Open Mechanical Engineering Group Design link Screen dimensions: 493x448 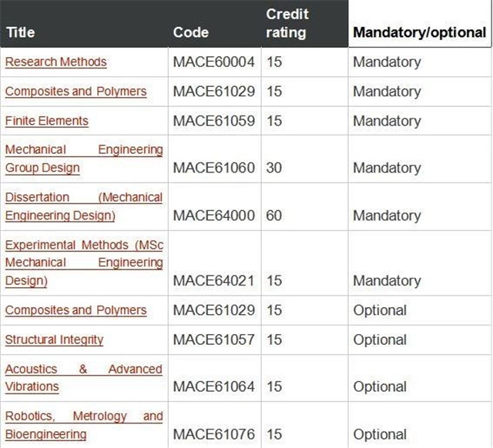coord(84,159)
